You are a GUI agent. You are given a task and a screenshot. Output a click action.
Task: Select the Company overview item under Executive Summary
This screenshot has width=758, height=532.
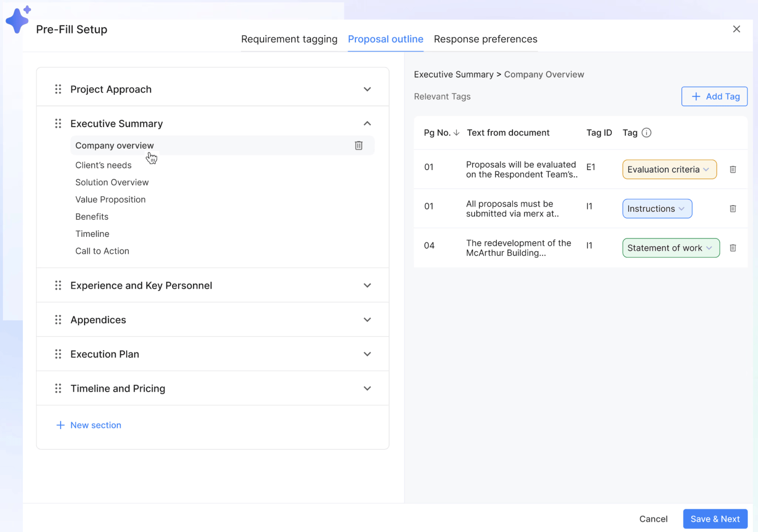point(114,145)
